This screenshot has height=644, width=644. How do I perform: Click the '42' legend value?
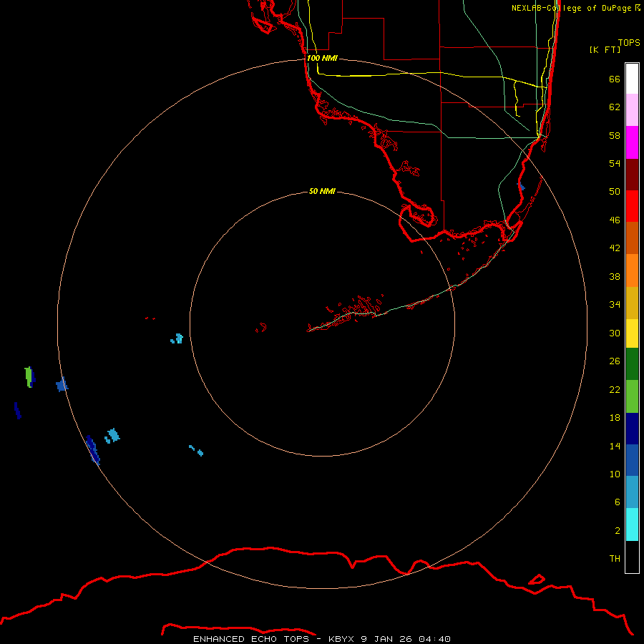[615, 248]
